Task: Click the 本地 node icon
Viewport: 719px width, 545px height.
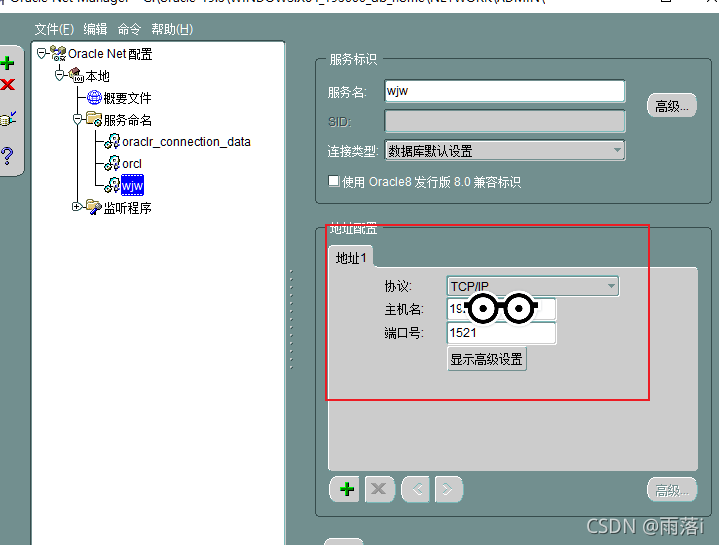Action: pyautogui.click(x=76, y=75)
